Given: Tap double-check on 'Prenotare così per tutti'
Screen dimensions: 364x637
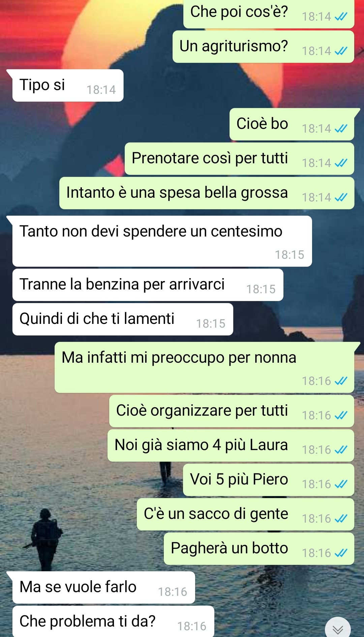Looking at the screenshot, I should click(x=341, y=163).
